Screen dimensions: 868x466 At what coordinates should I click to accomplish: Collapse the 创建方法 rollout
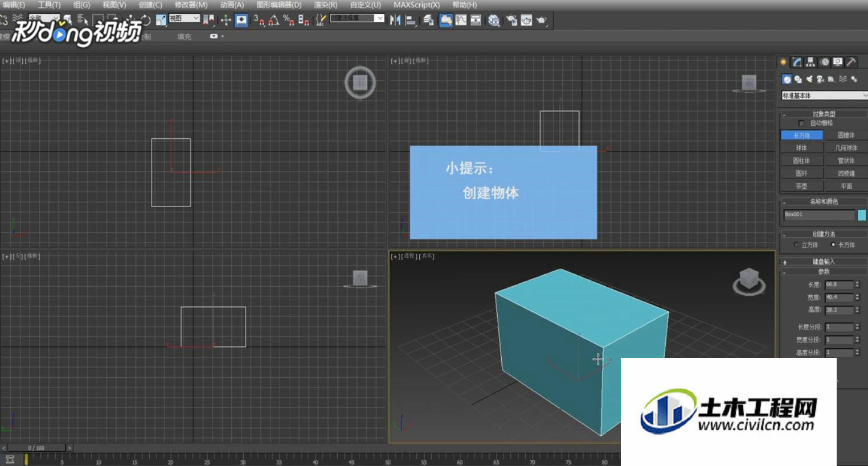824,234
